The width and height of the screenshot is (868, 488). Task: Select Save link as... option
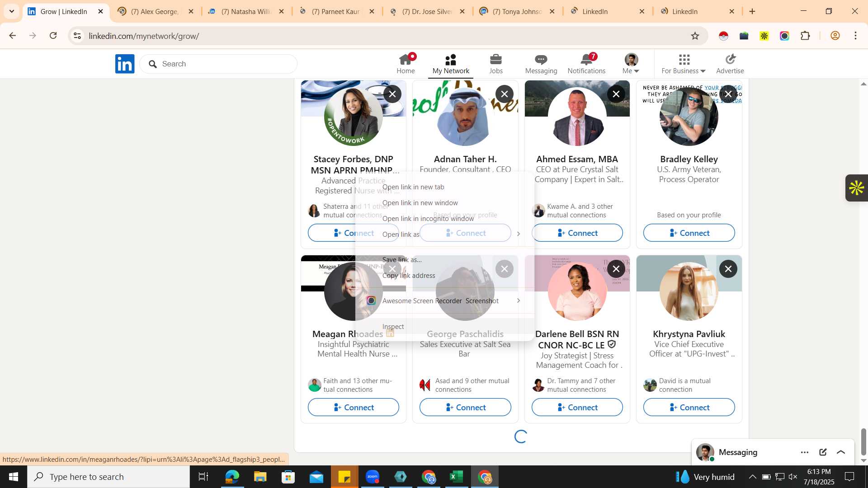click(445, 260)
